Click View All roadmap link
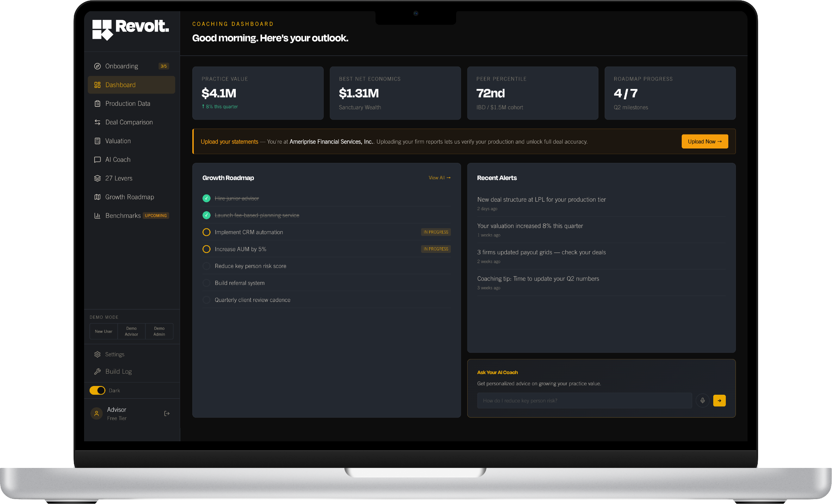The image size is (832, 504). coord(439,178)
